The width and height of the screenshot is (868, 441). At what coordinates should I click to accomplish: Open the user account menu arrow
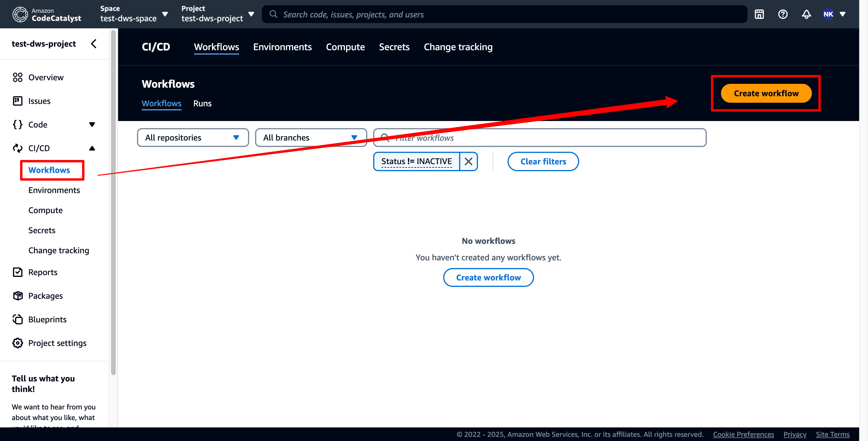tap(842, 14)
